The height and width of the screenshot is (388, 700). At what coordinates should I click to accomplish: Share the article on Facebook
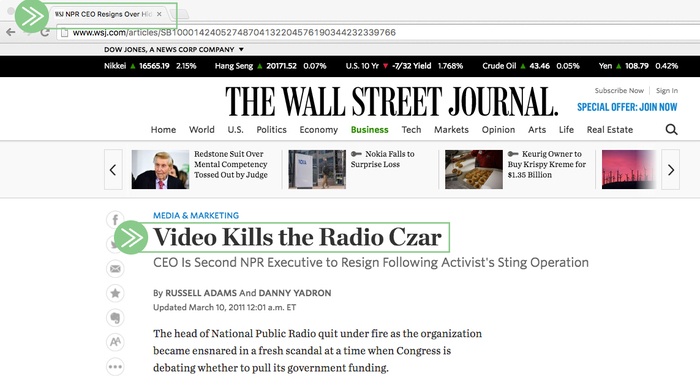pyautogui.click(x=115, y=220)
